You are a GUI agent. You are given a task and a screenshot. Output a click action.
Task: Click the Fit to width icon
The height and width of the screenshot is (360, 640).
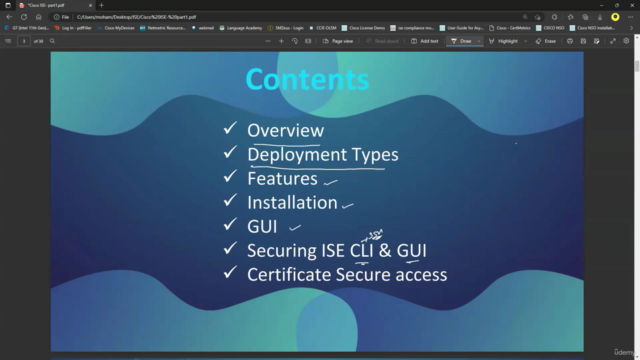[x=308, y=41]
